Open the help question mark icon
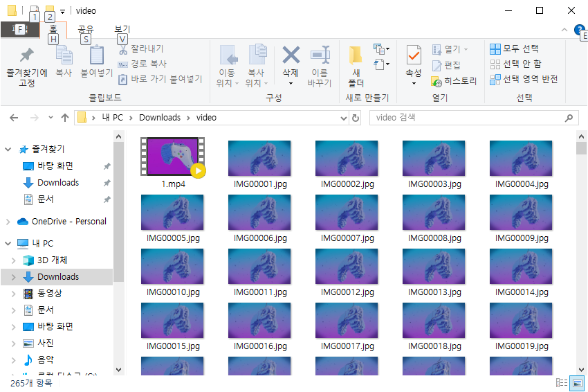 coord(579,30)
